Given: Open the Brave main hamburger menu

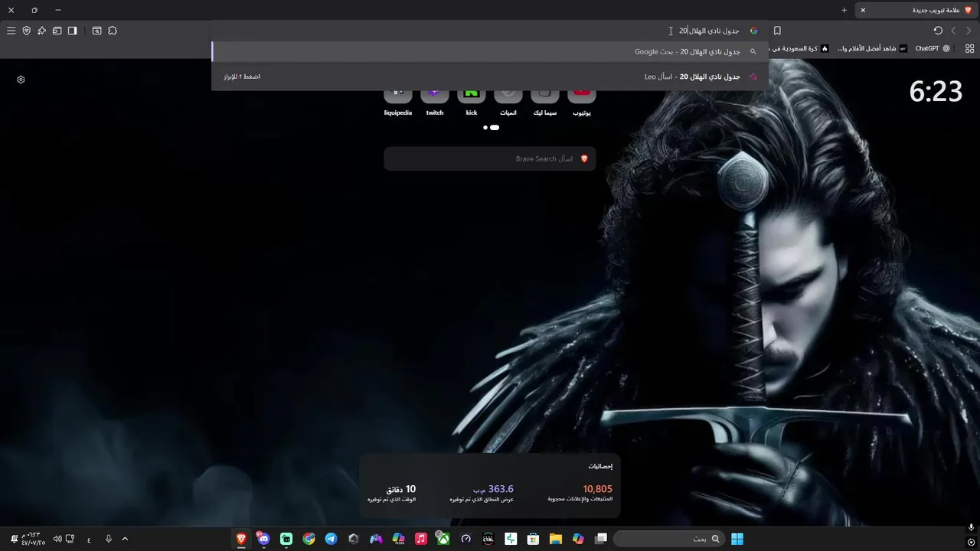Looking at the screenshot, I should pyautogui.click(x=11, y=31).
